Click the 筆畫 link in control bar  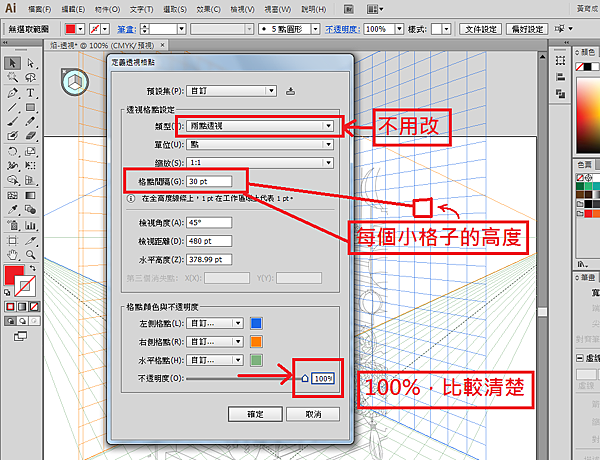(x=127, y=29)
